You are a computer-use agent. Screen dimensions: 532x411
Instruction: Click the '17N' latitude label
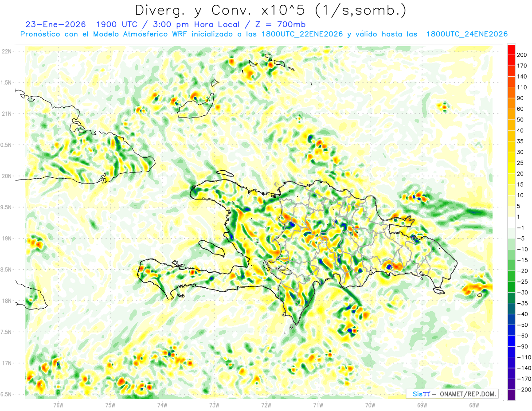pos(6,364)
